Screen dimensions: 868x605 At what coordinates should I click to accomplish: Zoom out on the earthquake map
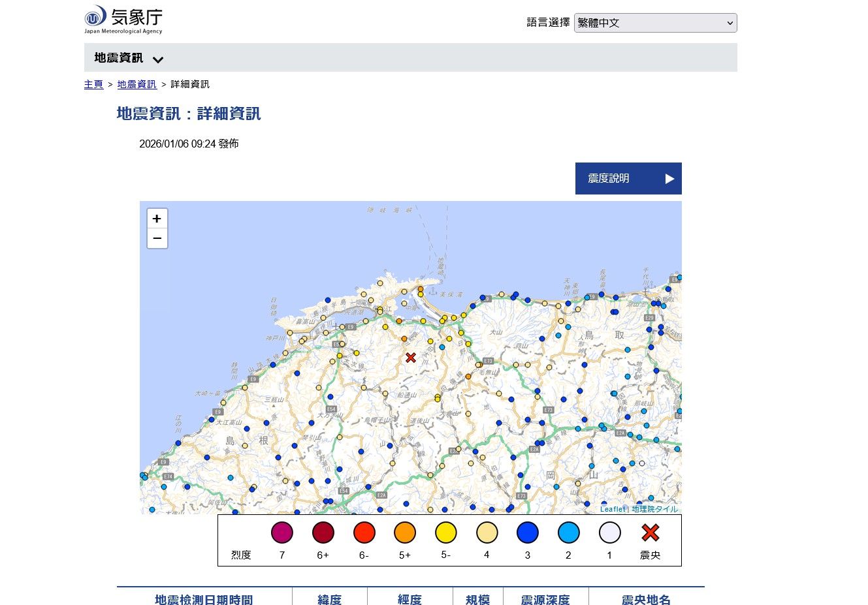[157, 239]
